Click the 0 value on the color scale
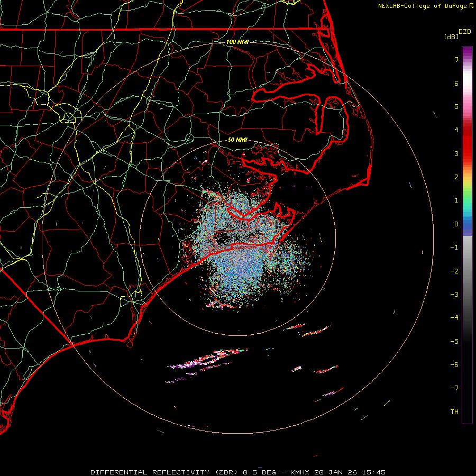Viewport: 476px width, 476px height. point(456,224)
